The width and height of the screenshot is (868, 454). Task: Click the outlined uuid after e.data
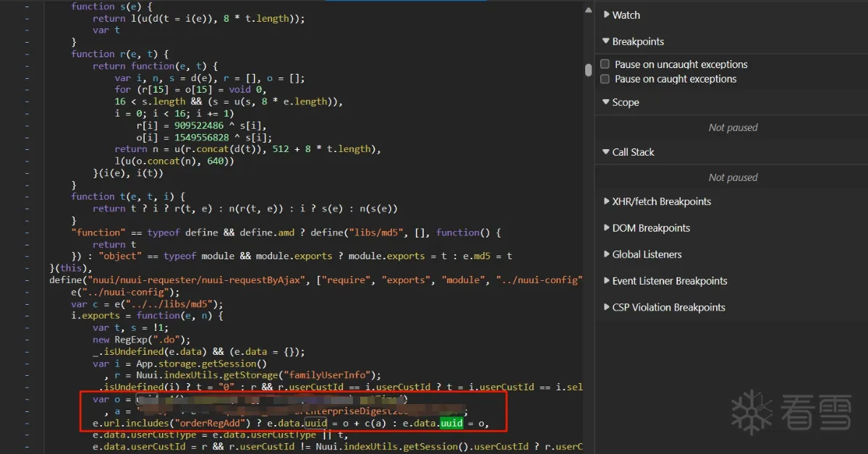(x=315, y=423)
